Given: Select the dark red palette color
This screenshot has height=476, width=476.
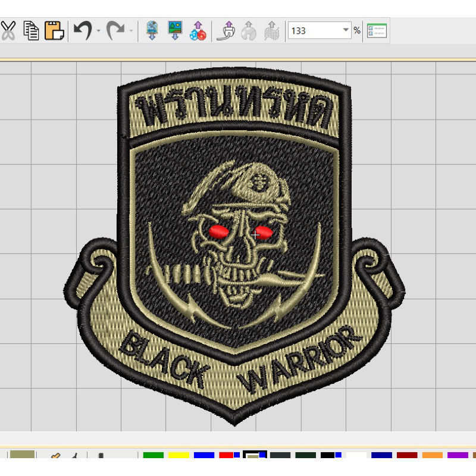Looking at the screenshot, I should point(407,455).
